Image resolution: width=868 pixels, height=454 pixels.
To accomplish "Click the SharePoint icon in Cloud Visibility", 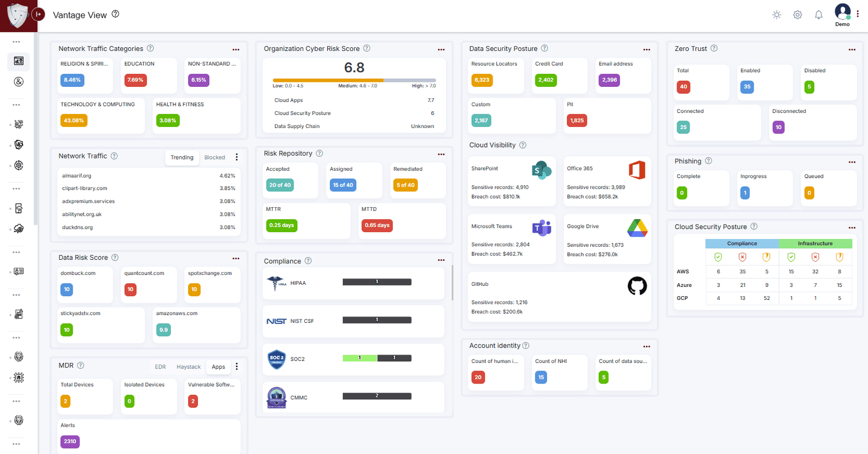I will (541, 170).
